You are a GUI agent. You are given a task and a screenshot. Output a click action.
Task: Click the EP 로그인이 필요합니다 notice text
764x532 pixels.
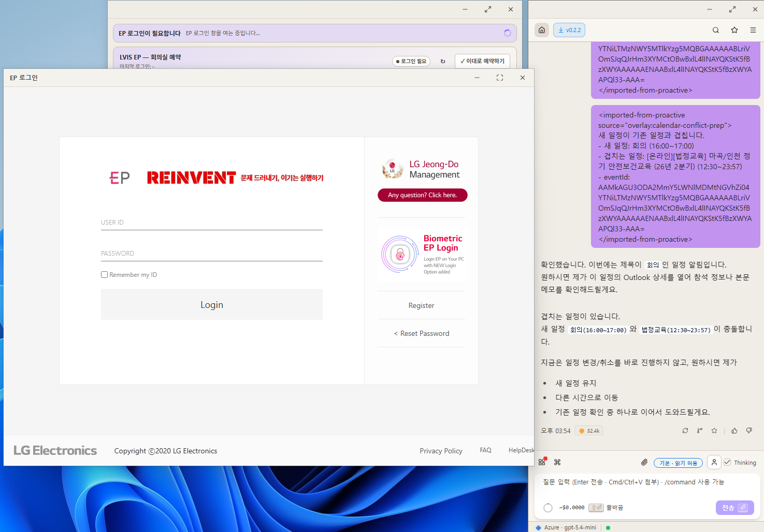150,33
